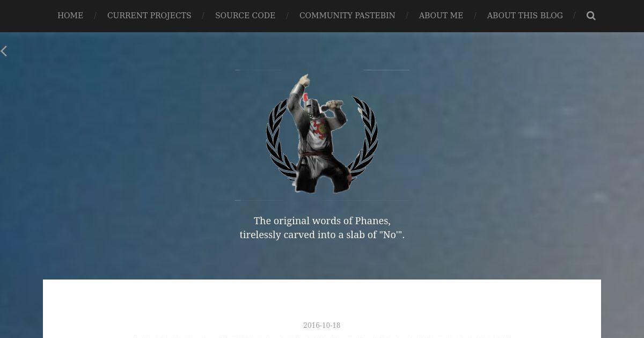Click the knight logo image
The height and width of the screenshot is (338, 644).
click(x=322, y=135)
